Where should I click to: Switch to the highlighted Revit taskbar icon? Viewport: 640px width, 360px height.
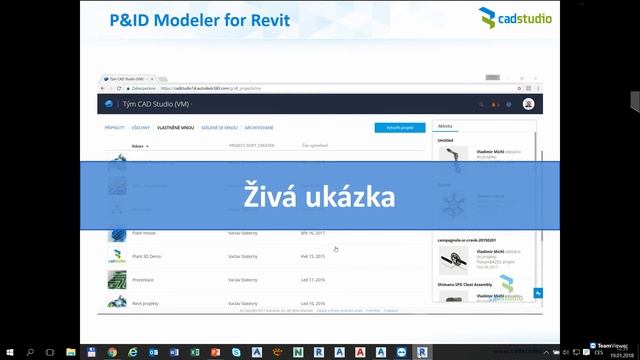[x=422, y=352]
